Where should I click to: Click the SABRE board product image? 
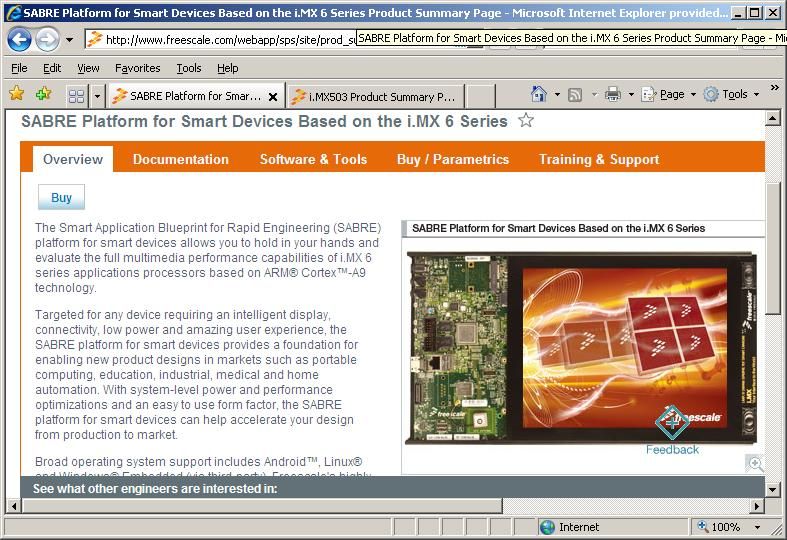pos(581,348)
